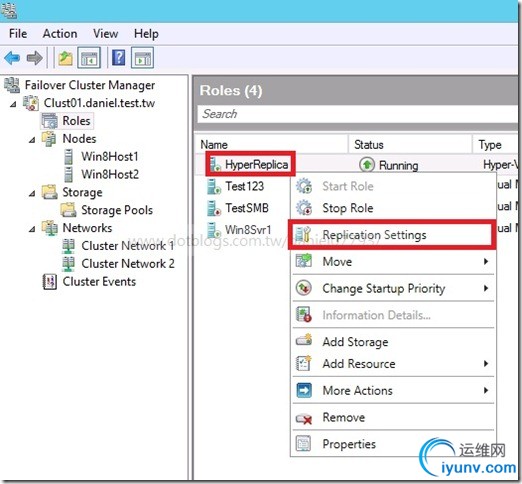Select the Win8Svr1 role name
Screen dimensions: 522x484
coord(248,230)
